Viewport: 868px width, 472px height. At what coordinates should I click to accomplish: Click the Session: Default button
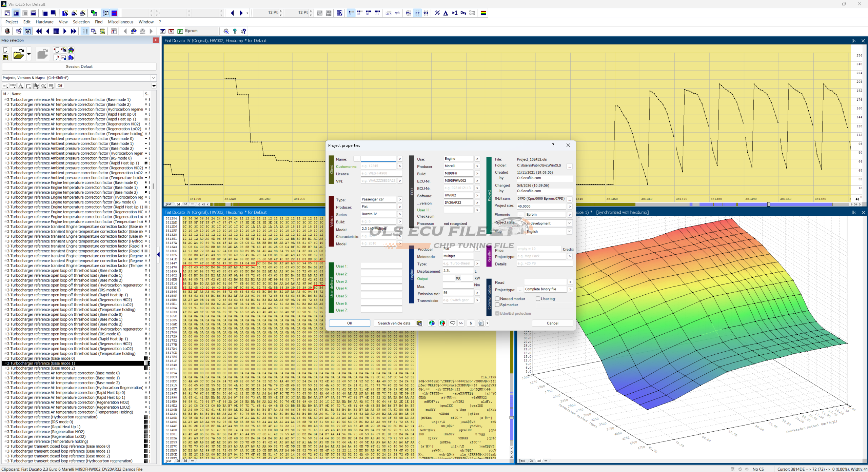(x=79, y=66)
